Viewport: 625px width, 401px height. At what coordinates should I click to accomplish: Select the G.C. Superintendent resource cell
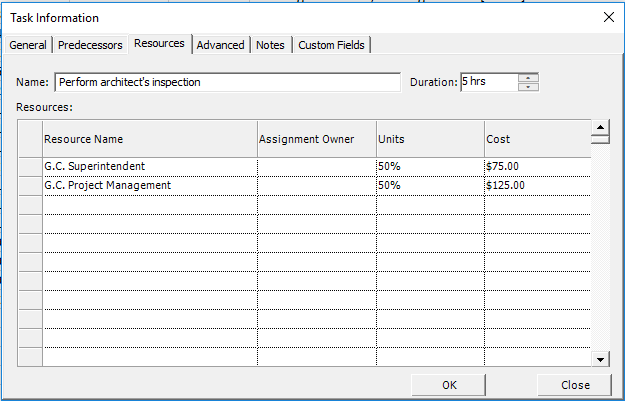click(x=150, y=167)
